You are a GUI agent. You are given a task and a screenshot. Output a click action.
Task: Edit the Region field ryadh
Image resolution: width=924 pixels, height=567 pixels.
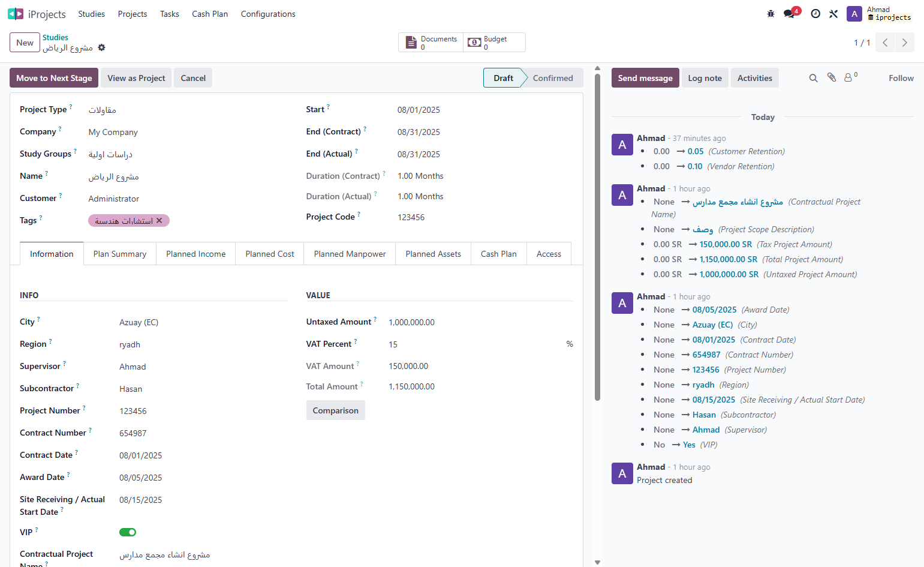click(203, 344)
